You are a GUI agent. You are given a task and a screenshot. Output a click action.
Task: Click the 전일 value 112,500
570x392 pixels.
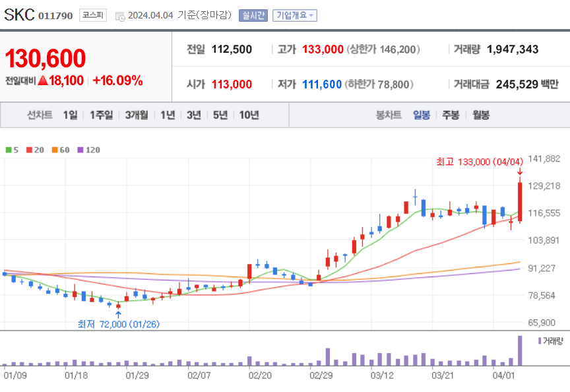(x=232, y=49)
